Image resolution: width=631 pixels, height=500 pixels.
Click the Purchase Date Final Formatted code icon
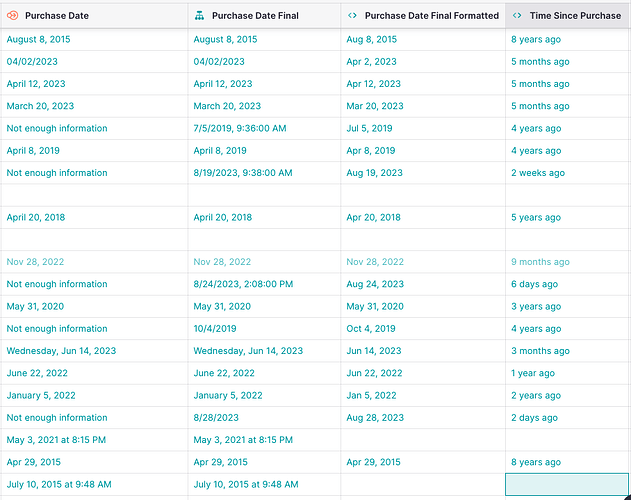click(352, 16)
